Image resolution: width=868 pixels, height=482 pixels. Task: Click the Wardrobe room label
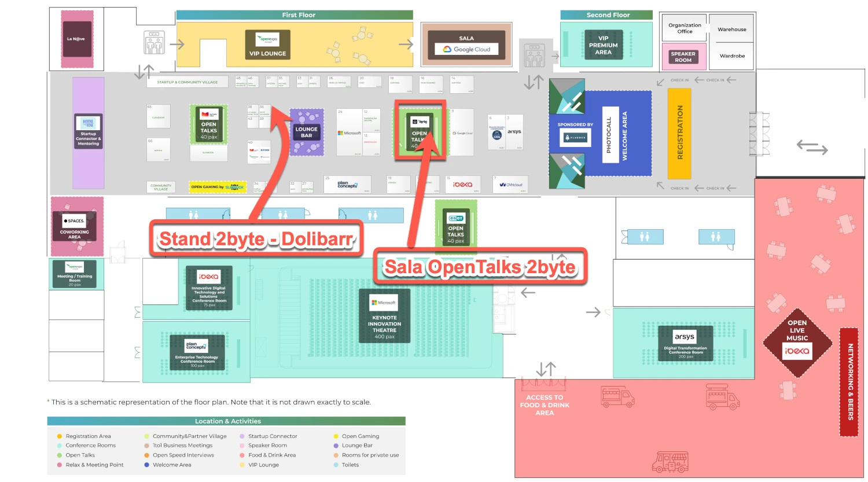click(732, 56)
